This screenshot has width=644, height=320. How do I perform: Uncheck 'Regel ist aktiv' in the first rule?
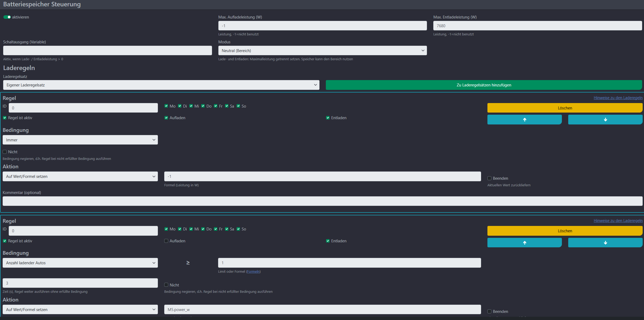tap(5, 118)
